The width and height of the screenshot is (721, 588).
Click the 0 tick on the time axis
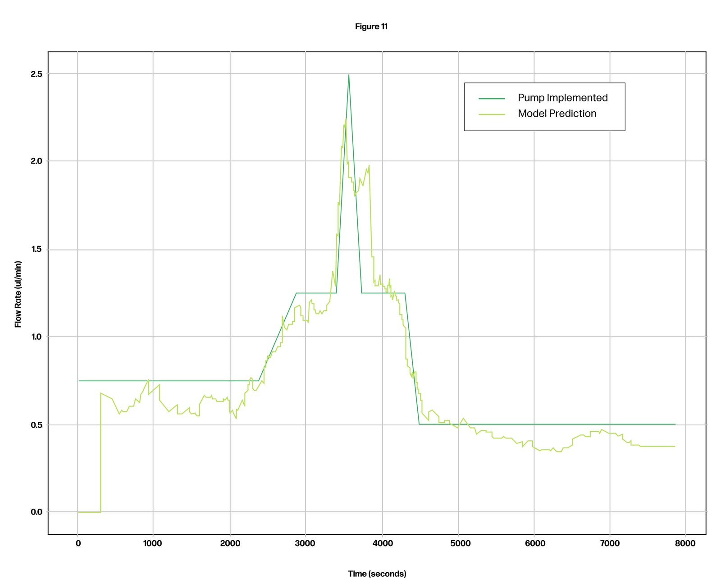point(78,543)
